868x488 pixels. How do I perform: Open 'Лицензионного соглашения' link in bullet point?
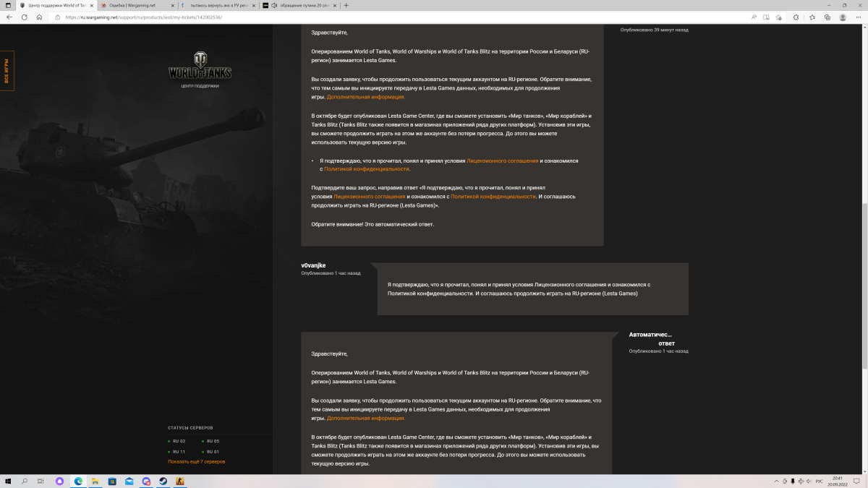tap(502, 160)
